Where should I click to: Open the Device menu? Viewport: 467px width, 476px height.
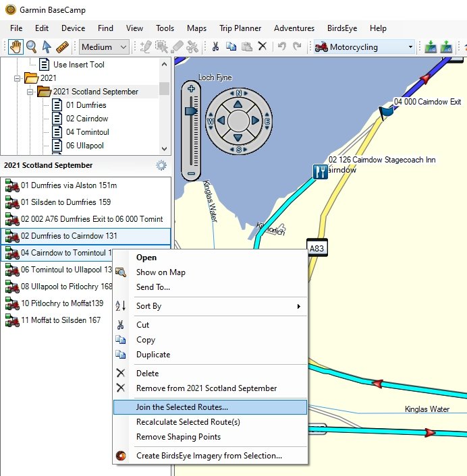[74, 28]
